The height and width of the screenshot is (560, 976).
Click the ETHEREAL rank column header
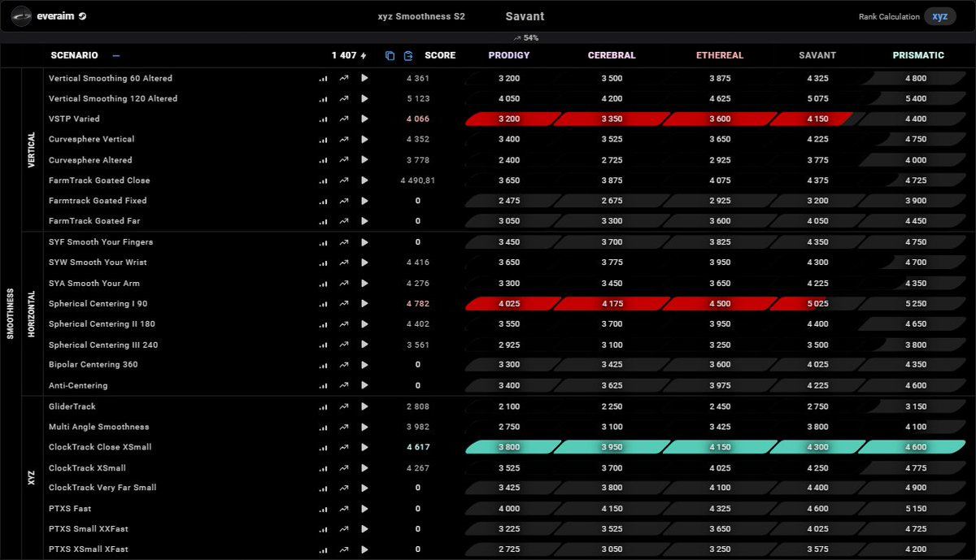click(720, 55)
